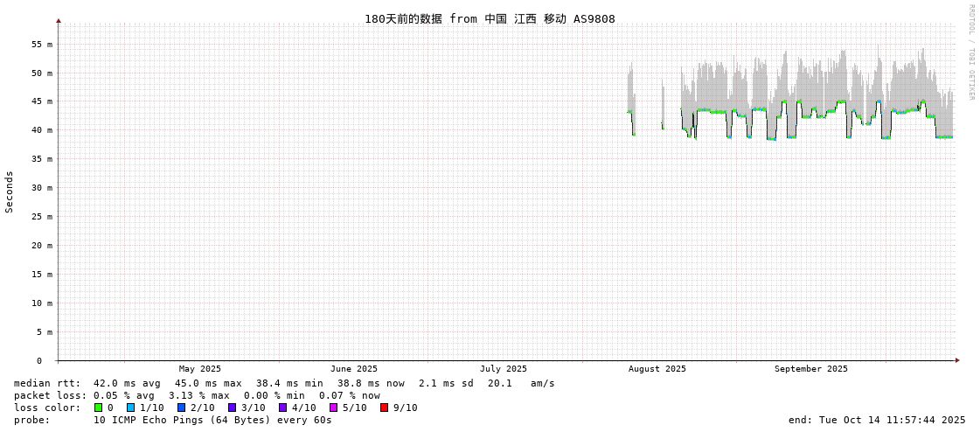
Task: Click the May 2025 x-axis label
Action: click(x=200, y=369)
